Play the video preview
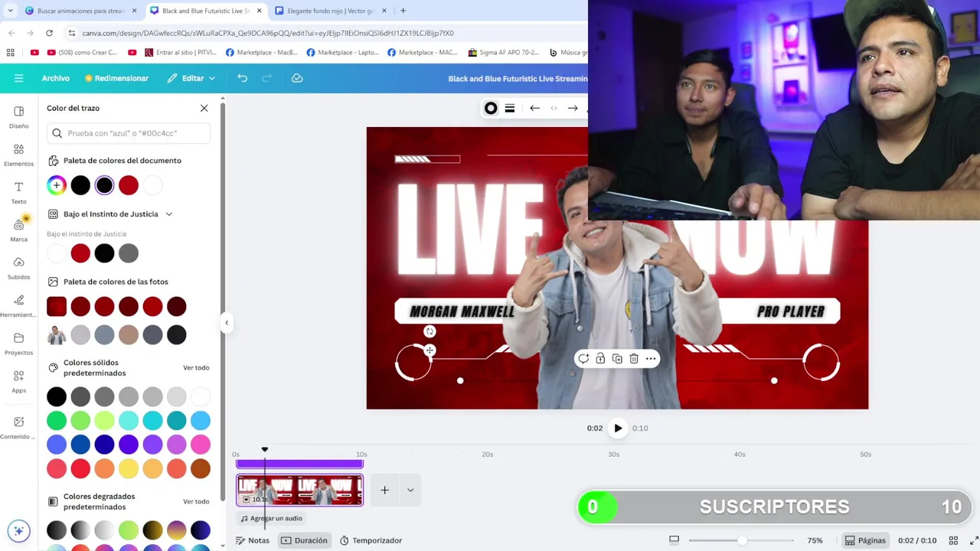The height and width of the screenshot is (551, 980). coord(618,429)
